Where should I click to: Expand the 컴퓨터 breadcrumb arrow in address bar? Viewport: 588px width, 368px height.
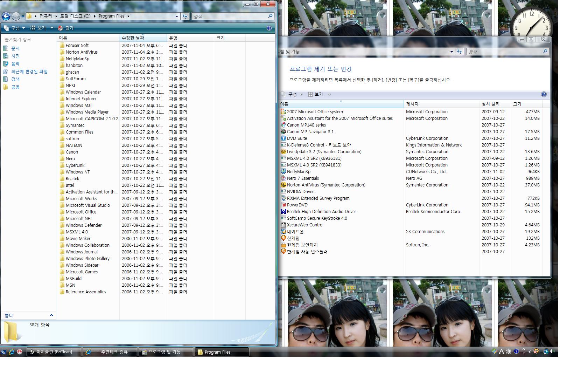pyautogui.click(x=56, y=16)
